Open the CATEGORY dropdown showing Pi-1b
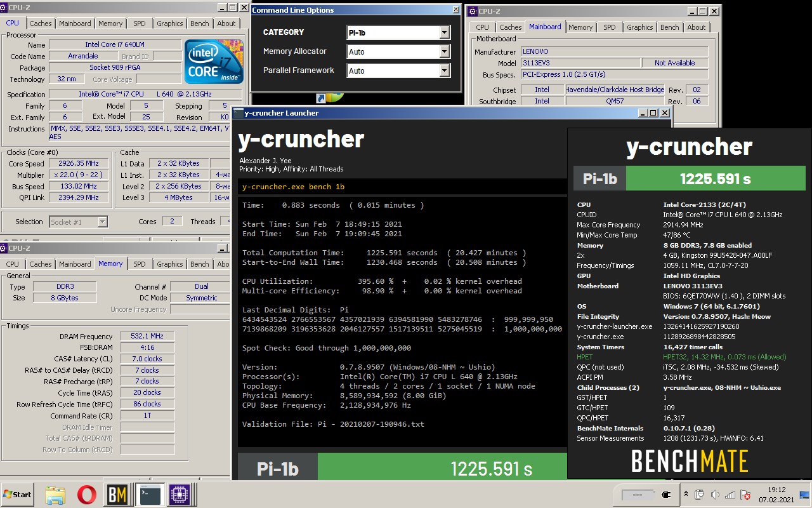 coord(398,32)
